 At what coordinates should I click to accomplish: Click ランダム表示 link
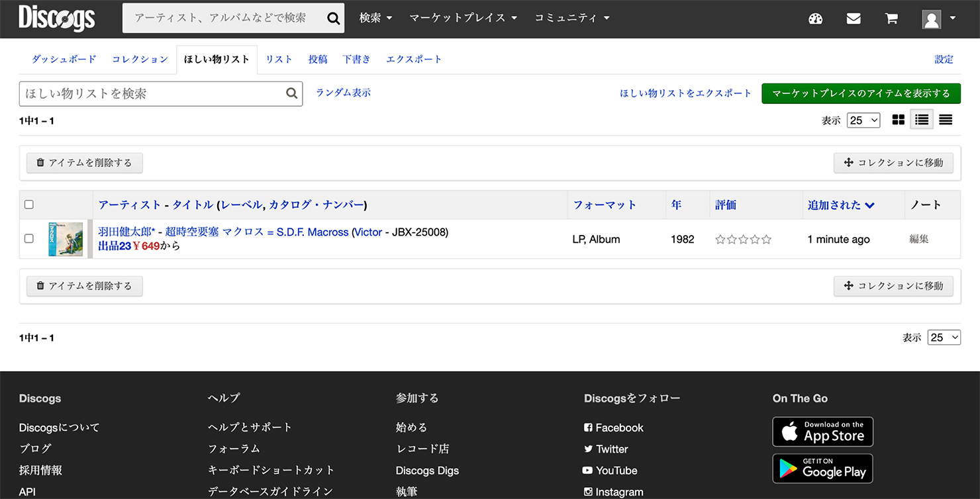343,93
